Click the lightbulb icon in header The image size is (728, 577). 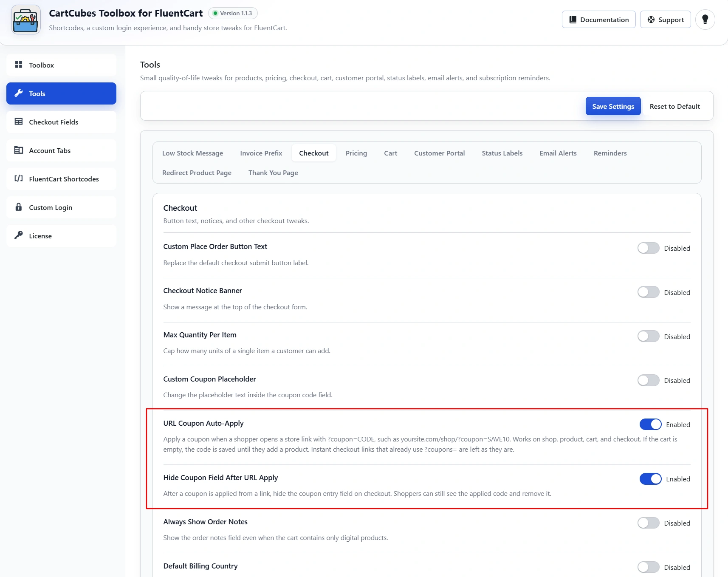[705, 20]
